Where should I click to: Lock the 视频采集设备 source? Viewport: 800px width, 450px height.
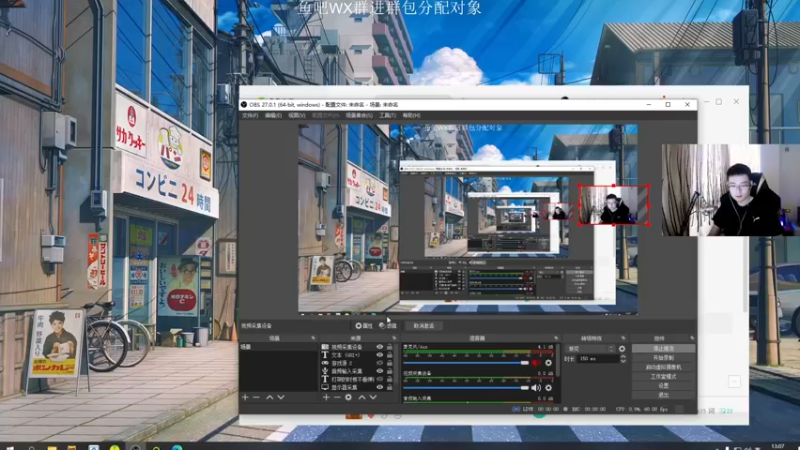pos(390,347)
